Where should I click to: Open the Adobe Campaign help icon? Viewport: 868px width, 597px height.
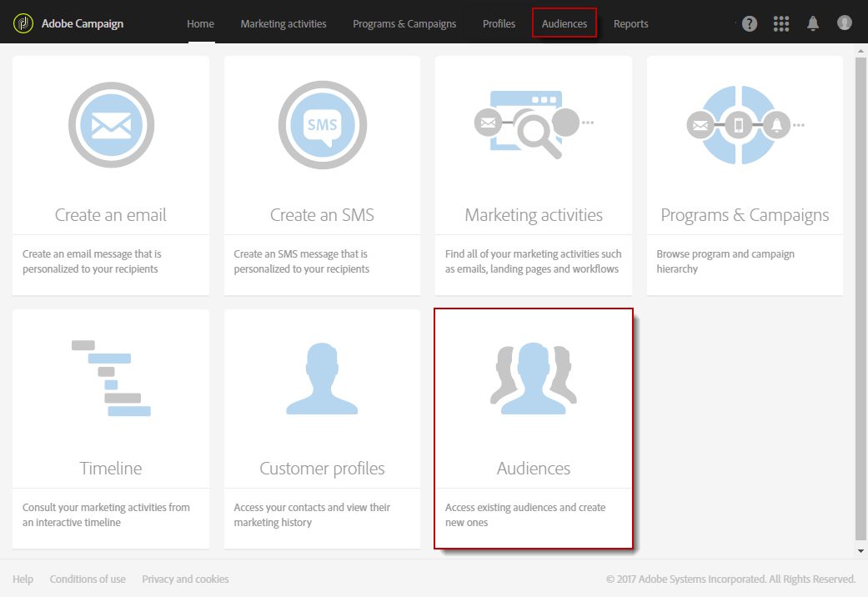(749, 23)
